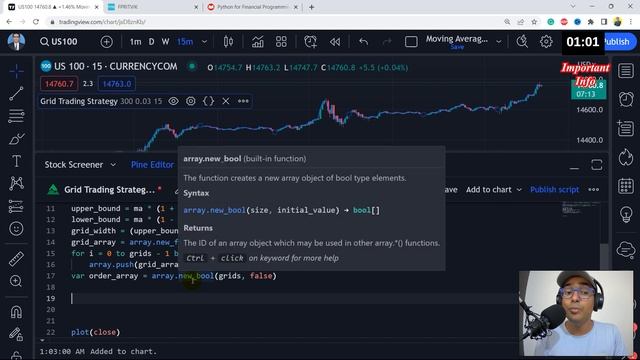Select the W timeframe

pyautogui.click(x=165, y=42)
